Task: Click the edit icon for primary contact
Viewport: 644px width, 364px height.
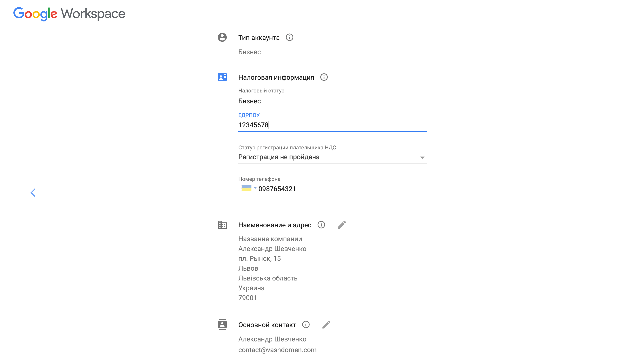Action: pyautogui.click(x=326, y=325)
